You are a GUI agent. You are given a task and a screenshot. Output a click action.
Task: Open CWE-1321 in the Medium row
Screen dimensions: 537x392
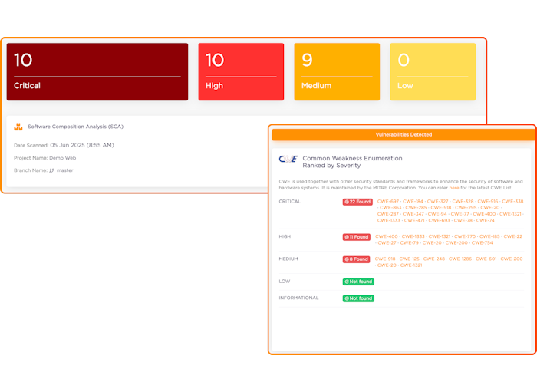pyautogui.click(x=411, y=265)
